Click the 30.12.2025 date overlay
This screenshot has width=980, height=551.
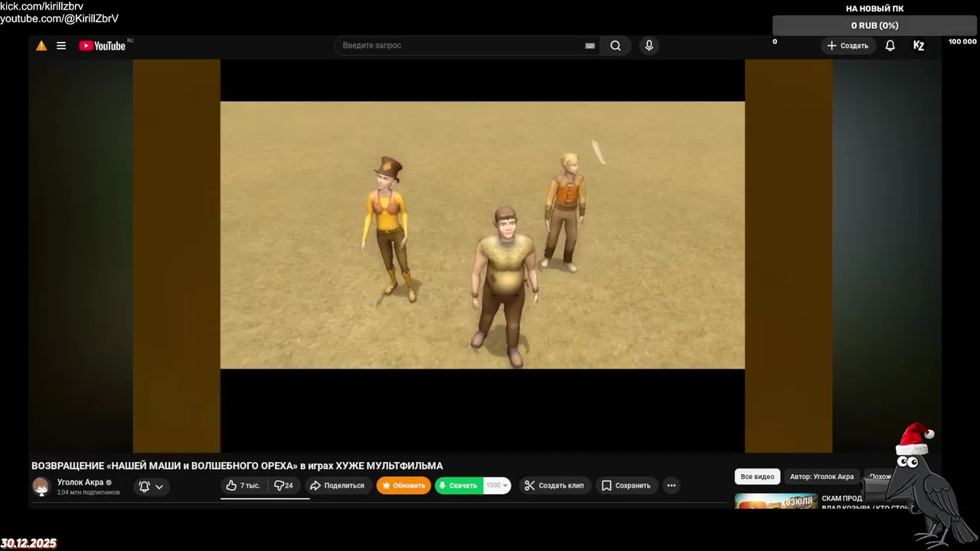tap(28, 543)
